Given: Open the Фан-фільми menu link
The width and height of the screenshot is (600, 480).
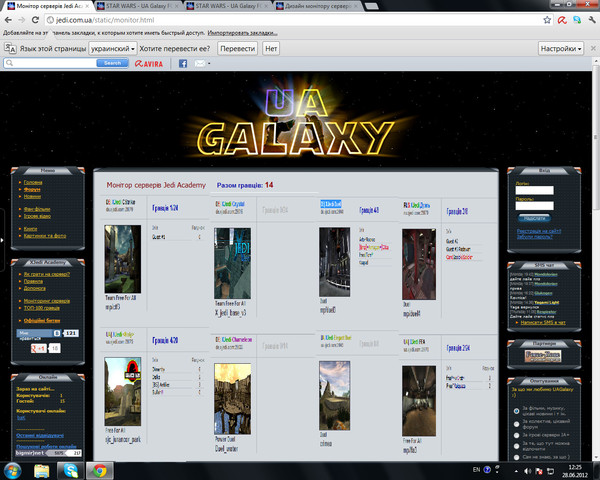Looking at the screenshot, I should click(37, 209).
